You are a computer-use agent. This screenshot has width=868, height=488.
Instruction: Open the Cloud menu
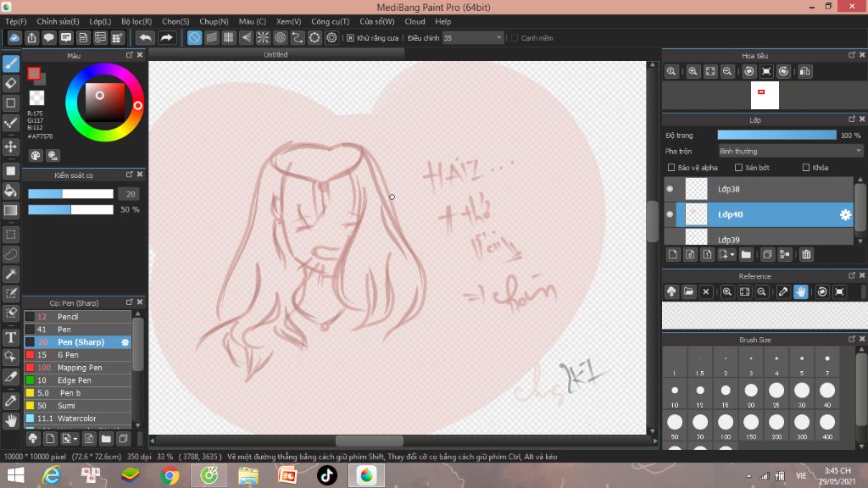pyautogui.click(x=415, y=21)
